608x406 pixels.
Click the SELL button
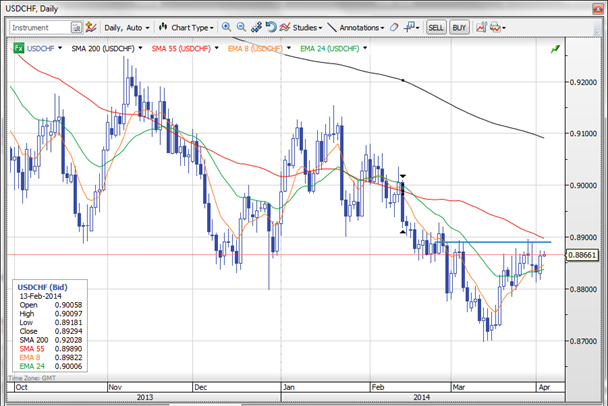coord(436,28)
